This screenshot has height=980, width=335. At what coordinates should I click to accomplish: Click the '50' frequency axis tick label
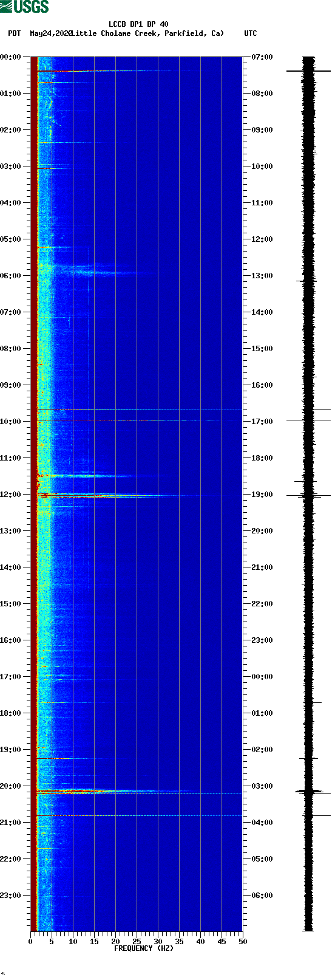click(243, 942)
